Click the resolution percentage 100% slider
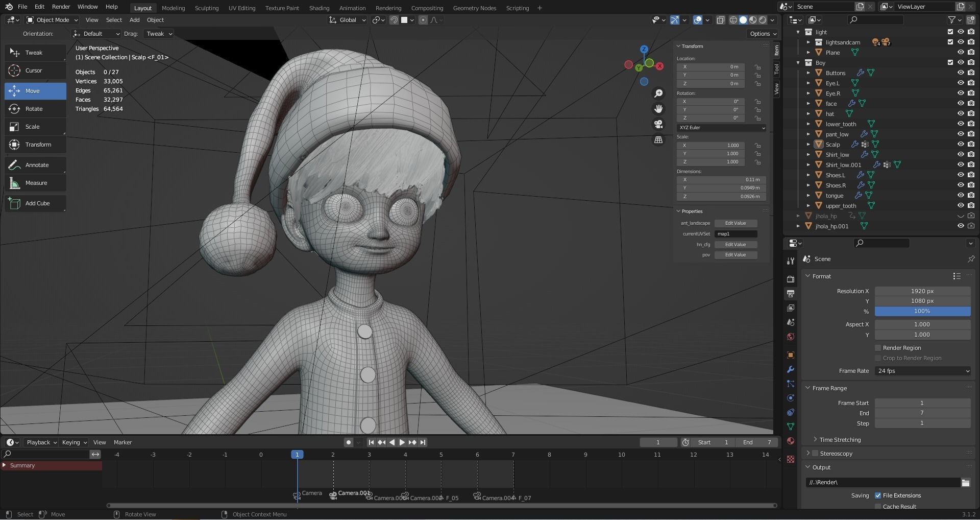The height and width of the screenshot is (520, 980). tap(923, 312)
